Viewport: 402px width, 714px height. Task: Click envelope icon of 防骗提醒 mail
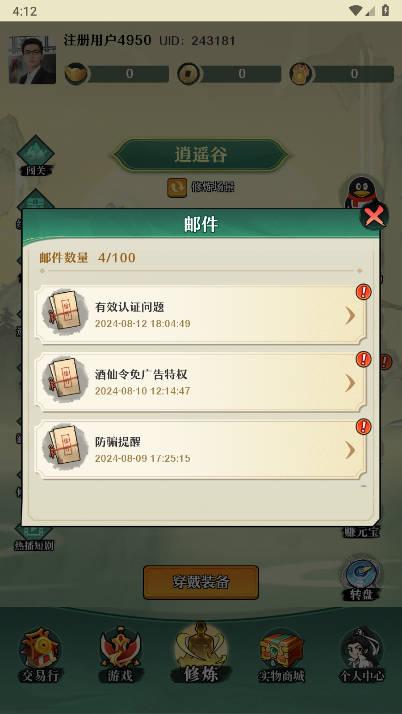[x=65, y=447]
